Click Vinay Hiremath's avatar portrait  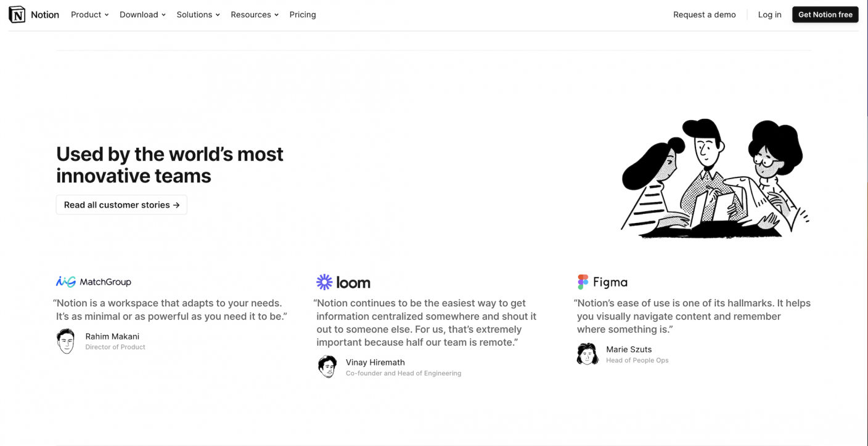[327, 367]
